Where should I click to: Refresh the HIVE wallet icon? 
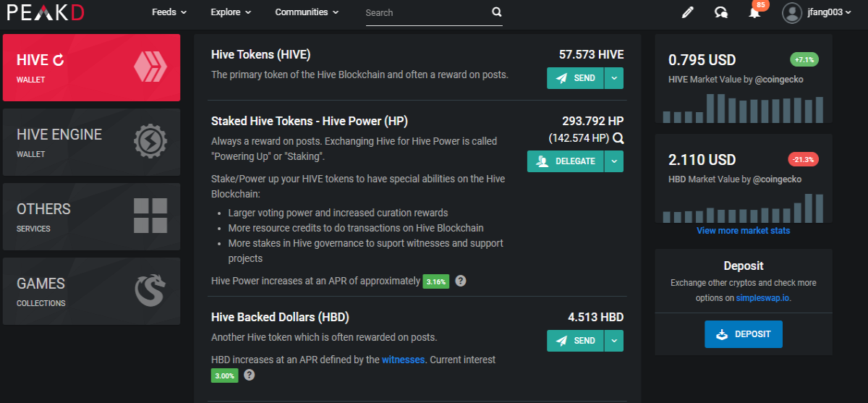[59, 61]
